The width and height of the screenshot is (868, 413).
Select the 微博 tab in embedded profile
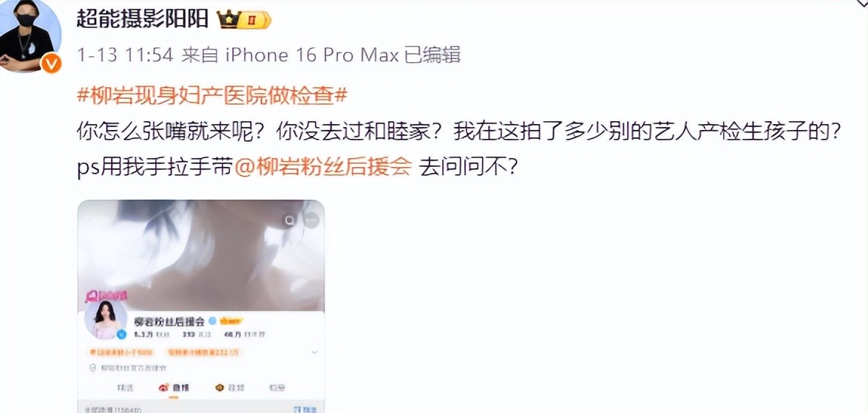(172, 387)
